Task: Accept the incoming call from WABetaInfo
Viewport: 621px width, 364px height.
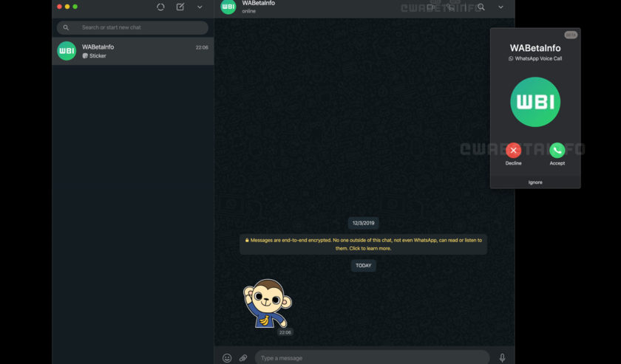Action: click(557, 151)
